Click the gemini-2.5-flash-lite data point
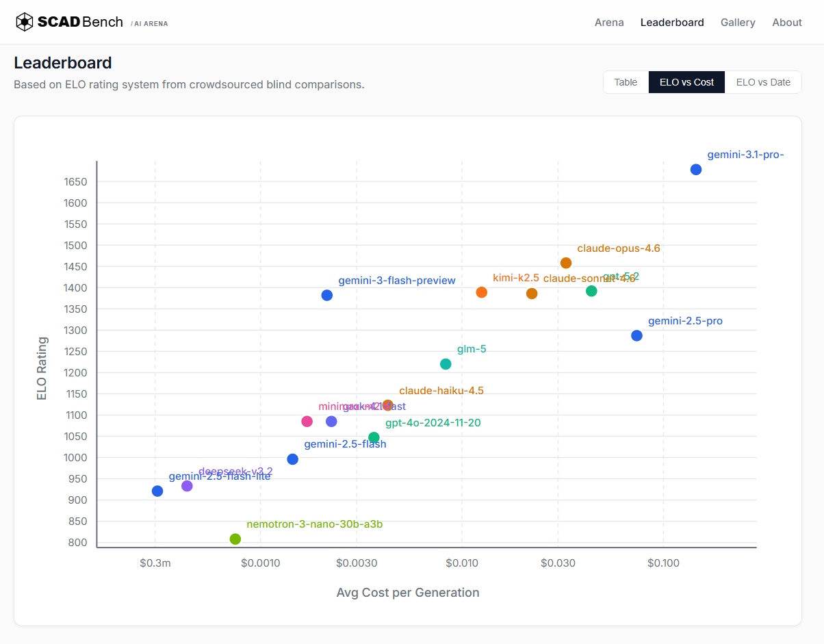This screenshot has width=824, height=644. click(x=157, y=491)
